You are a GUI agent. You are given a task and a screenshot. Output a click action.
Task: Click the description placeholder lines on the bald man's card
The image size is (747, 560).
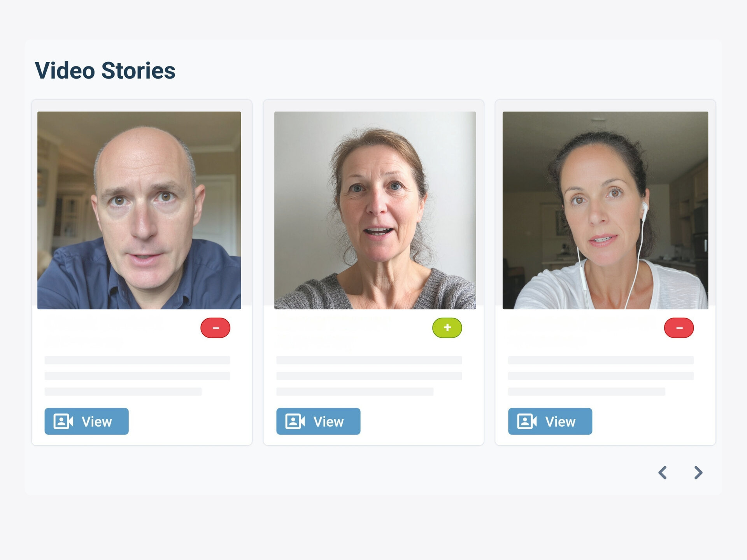click(137, 376)
